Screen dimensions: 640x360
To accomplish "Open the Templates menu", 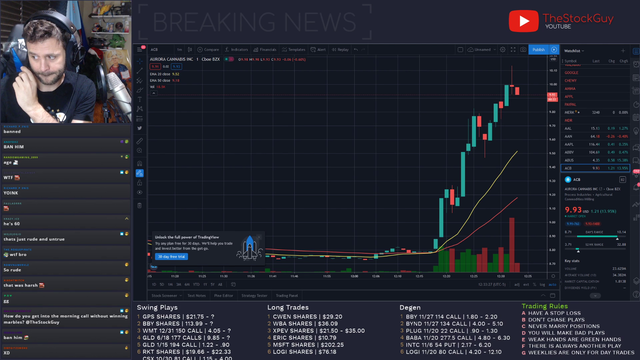I will point(293,49).
